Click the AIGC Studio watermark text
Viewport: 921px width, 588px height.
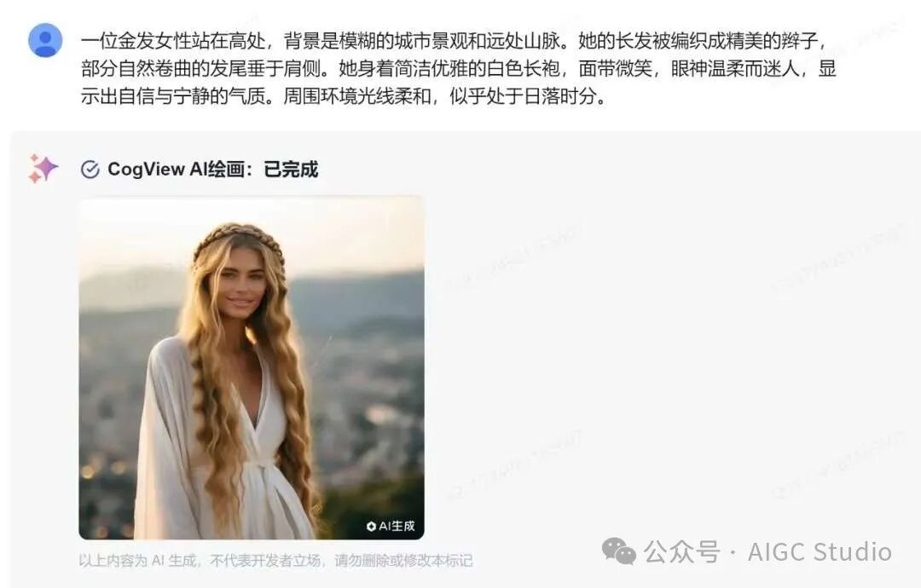pos(820,551)
